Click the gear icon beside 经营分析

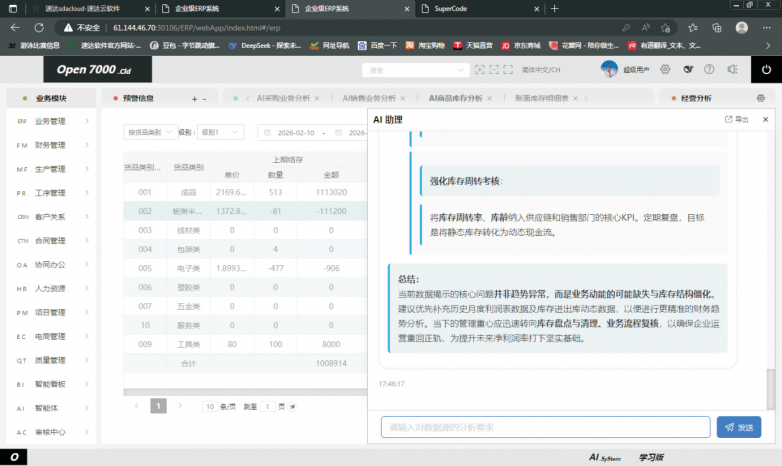pyautogui.click(x=760, y=99)
